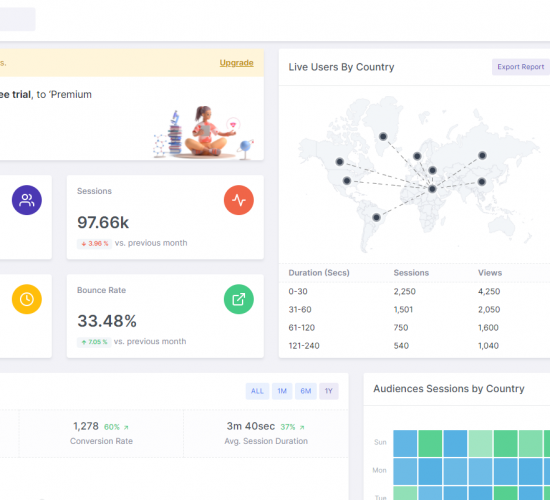The height and width of the screenshot is (500, 550).
Task: Click the second Sun heatmap cell
Action: click(430, 444)
